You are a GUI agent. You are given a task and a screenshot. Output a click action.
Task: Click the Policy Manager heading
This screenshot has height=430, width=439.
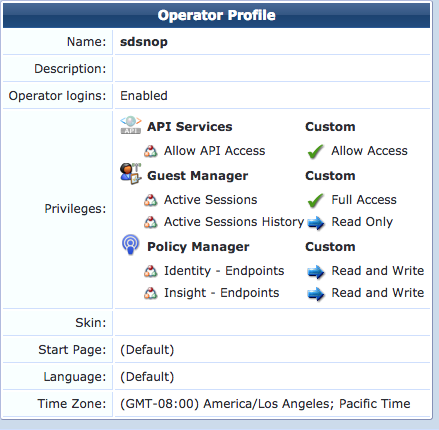point(198,247)
